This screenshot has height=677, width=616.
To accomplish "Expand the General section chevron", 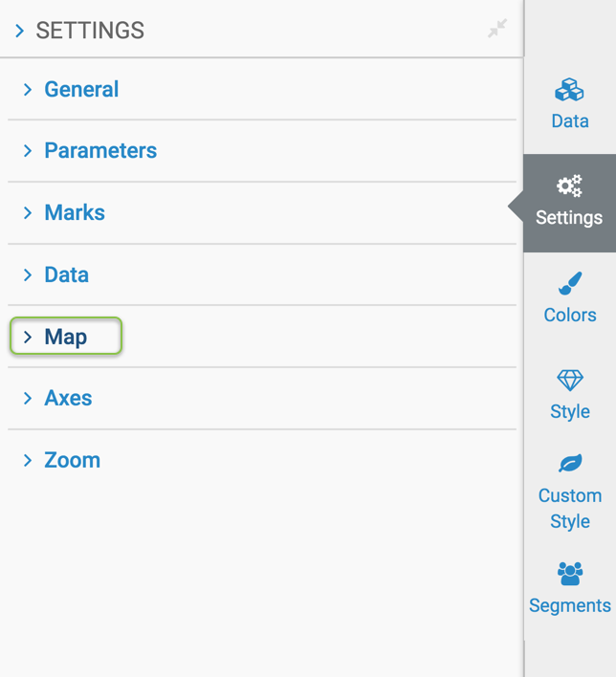I will coord(27,90).
